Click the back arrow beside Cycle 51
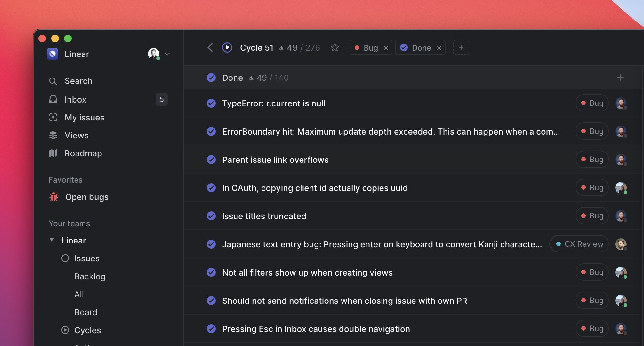Screen dimensions: 644x346 coord(210,48)
